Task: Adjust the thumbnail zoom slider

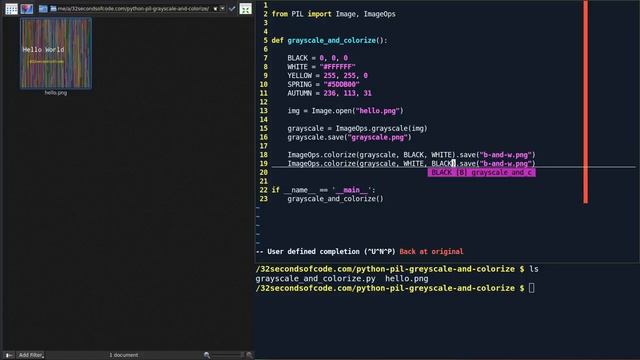Action: [x=227, y=355]
